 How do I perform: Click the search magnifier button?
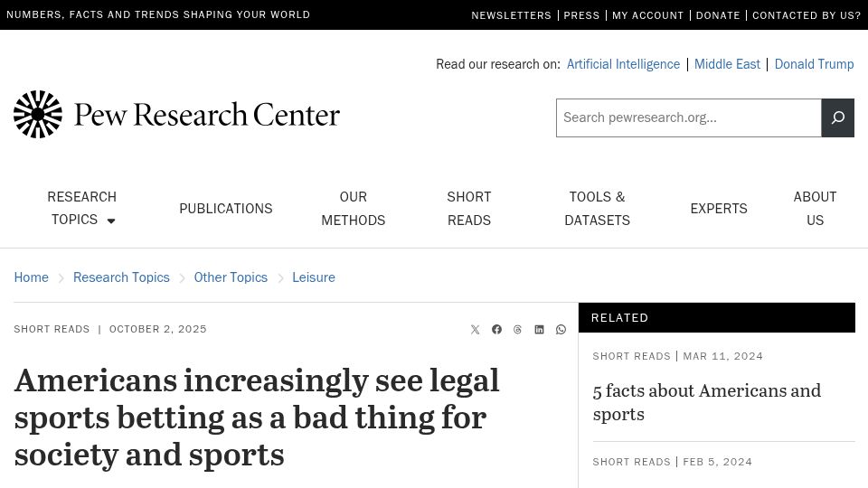click(837, 117)
